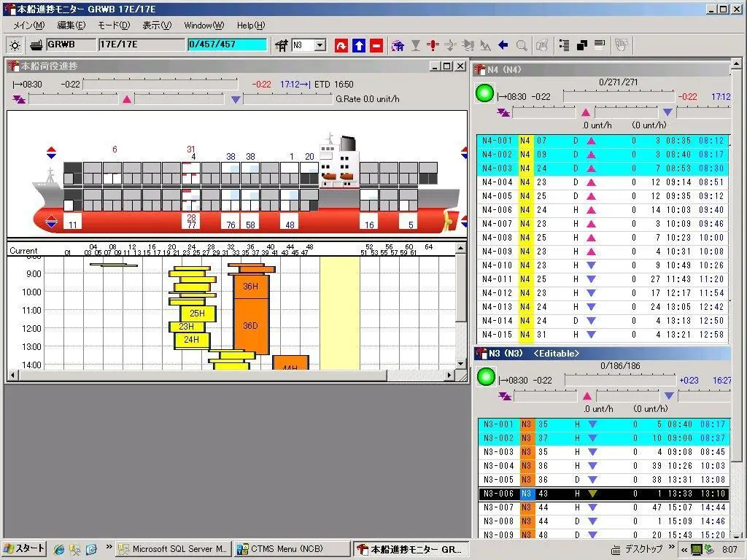Image resolution: width=747 pixels, height=560 pixels.
Task: Click the magnifying glass toolbar icon
Action: tap(522, 45)
